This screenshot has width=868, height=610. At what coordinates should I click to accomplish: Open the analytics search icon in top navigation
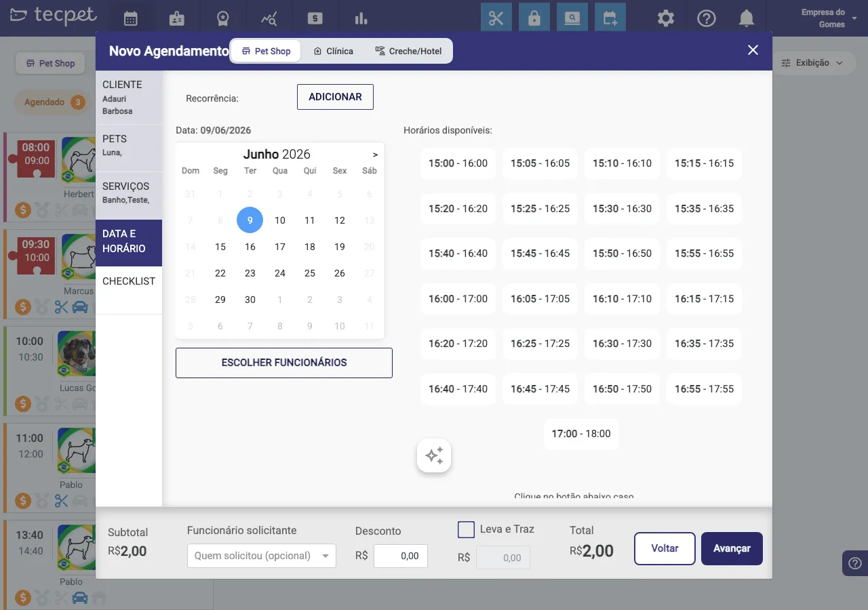(269, 18)
